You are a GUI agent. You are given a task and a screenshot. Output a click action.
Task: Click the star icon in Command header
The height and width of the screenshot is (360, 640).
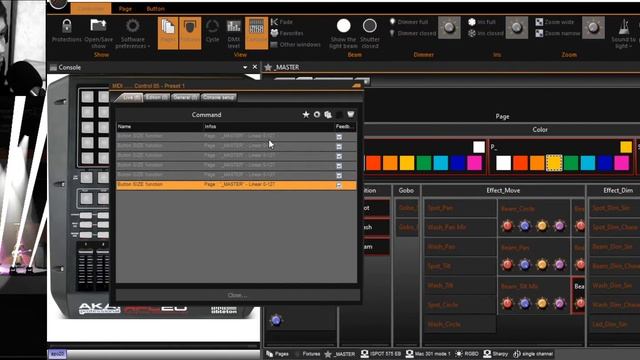[x=306, y=115]
